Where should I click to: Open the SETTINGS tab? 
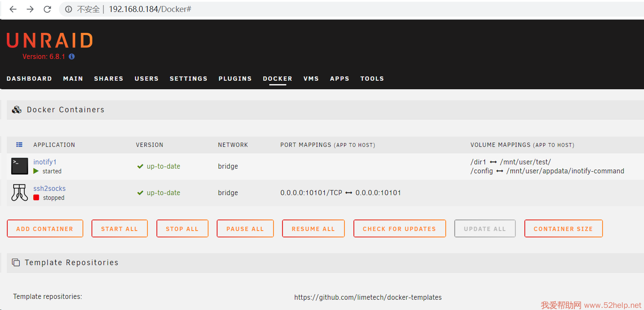pyautogui.click(x=188, y=79)
